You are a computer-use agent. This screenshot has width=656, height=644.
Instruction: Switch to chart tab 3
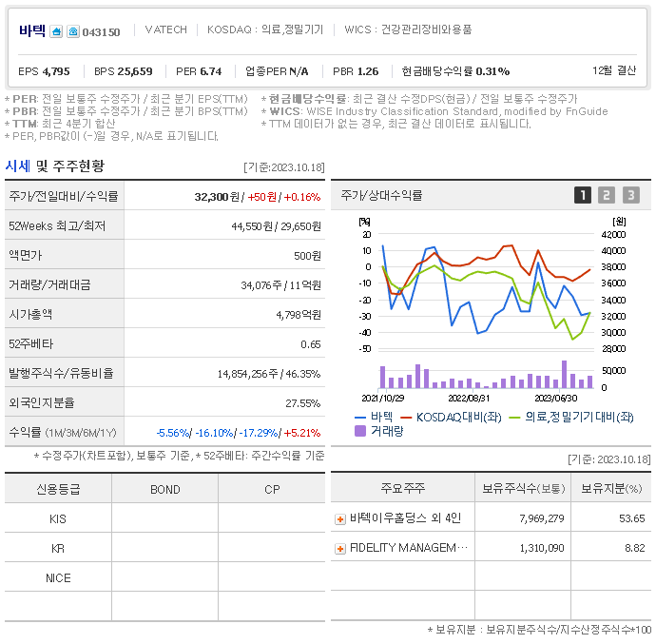click(x=631, y=195)
